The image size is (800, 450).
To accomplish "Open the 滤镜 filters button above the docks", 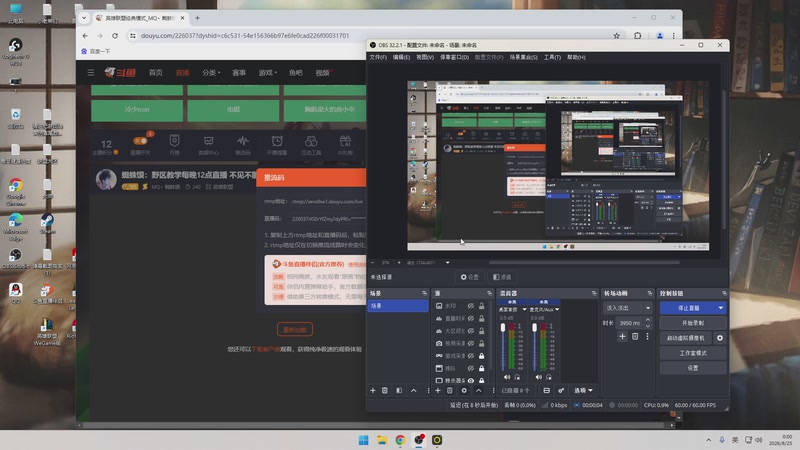I will click(x=502, y=277).
